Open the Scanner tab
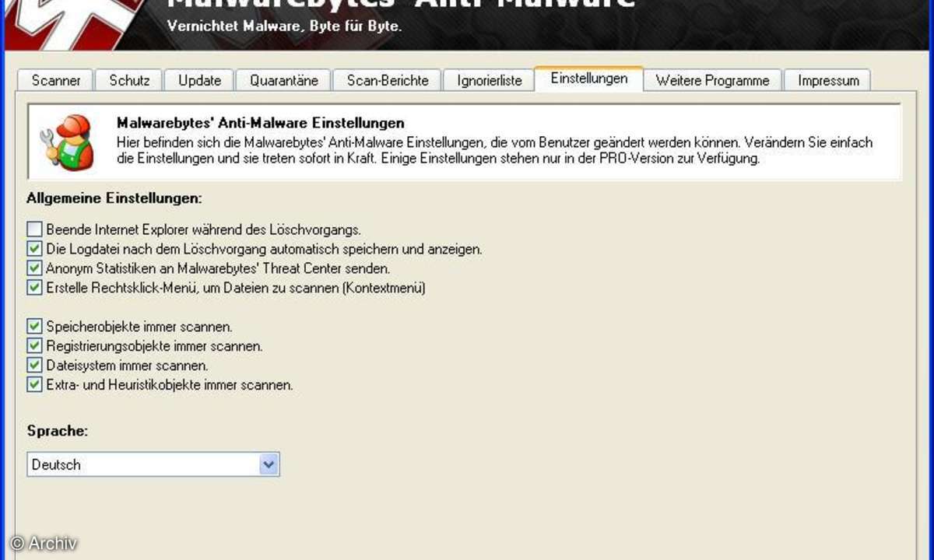Screen dimensions: 934x560 point(56,80)
